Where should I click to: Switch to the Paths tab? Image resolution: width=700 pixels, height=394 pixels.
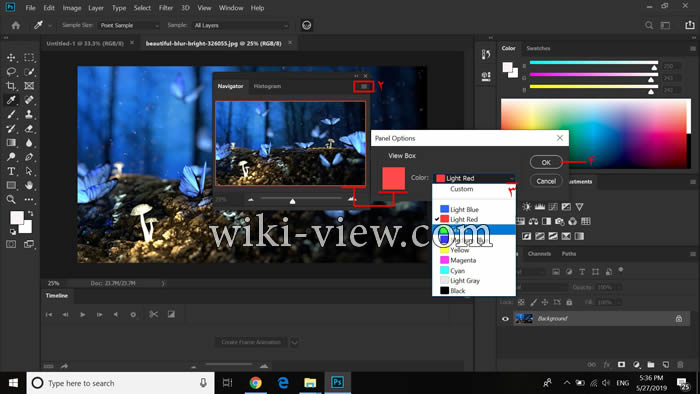click(569, 253)
